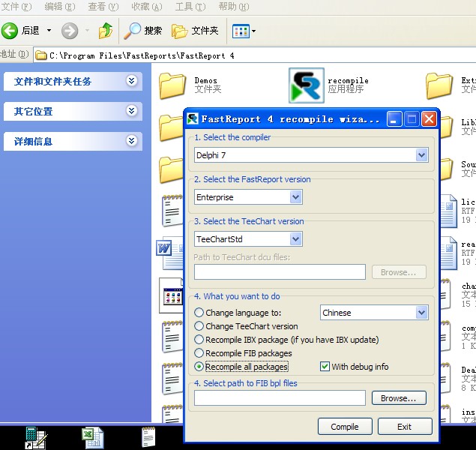Collapse the 其它位置 panel
The width and height of the screenshot is (476, 450).
point(131,111)
